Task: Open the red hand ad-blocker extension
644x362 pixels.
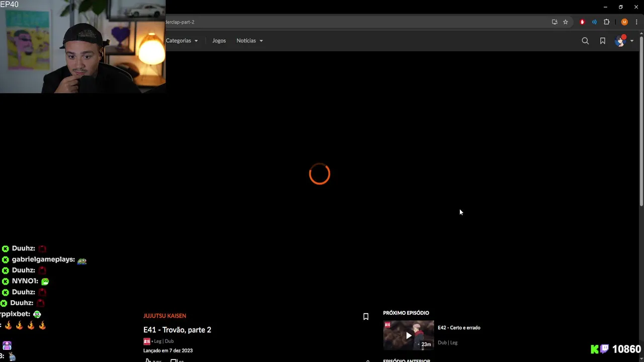Action: (582, 22)
